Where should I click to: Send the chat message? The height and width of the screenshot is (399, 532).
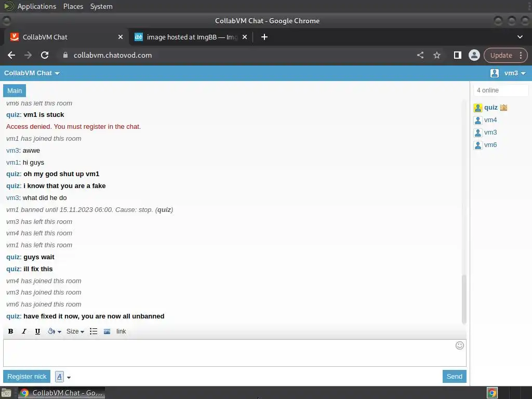454,376
